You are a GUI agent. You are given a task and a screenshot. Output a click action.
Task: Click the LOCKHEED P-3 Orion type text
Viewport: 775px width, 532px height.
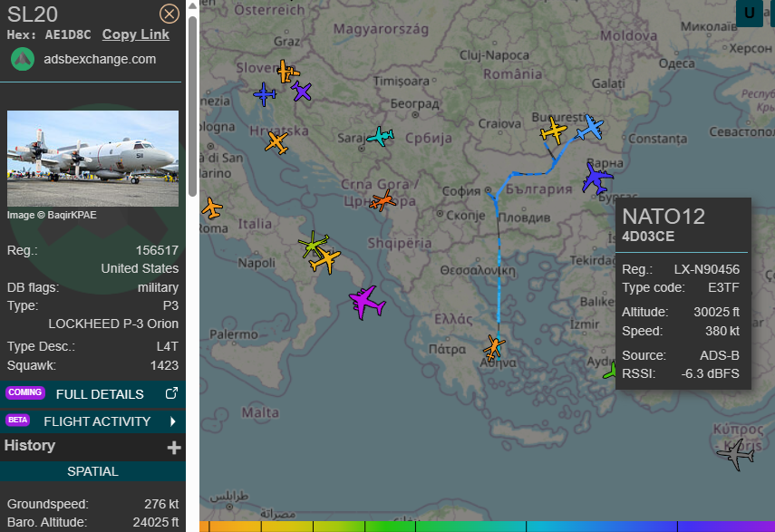113,324
